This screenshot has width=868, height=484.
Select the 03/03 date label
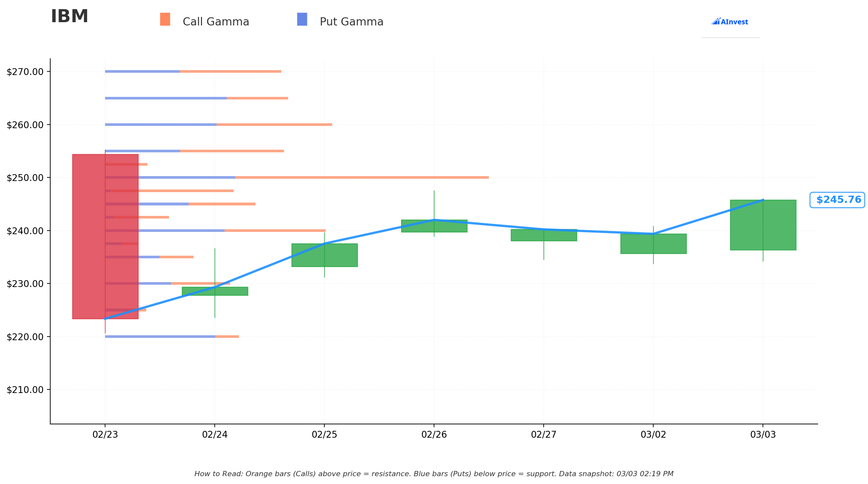point(763,434)
